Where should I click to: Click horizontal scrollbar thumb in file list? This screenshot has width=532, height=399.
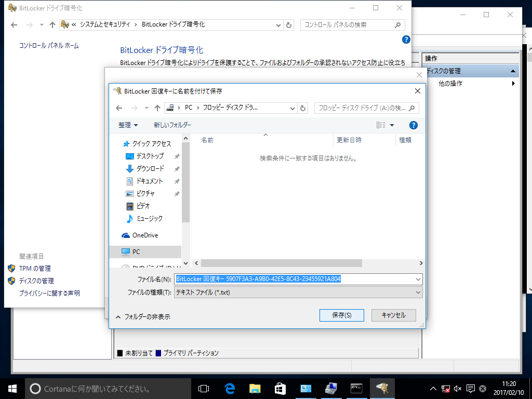281,263
